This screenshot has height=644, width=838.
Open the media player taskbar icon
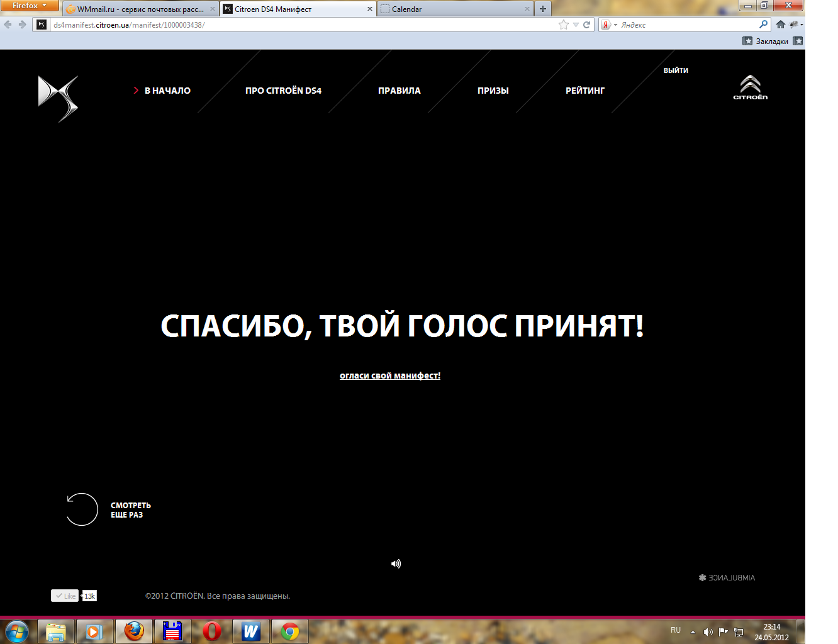coord(94,631)
